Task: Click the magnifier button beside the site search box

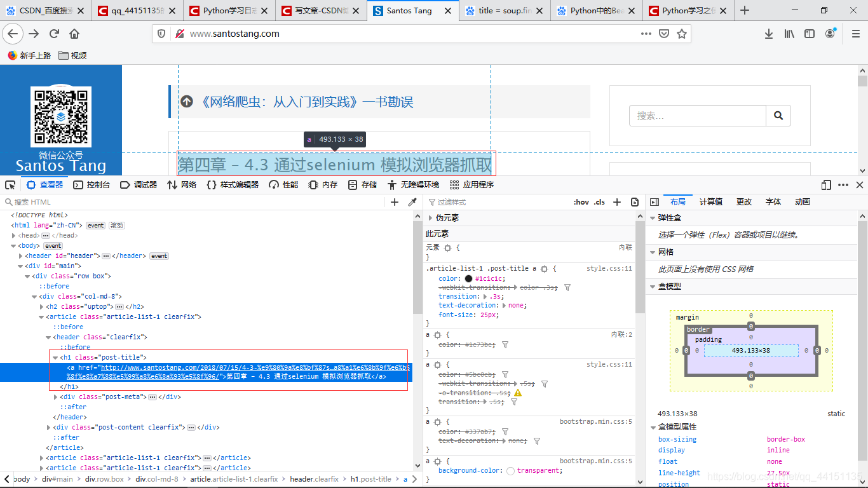Action: (x=778, y=116)
